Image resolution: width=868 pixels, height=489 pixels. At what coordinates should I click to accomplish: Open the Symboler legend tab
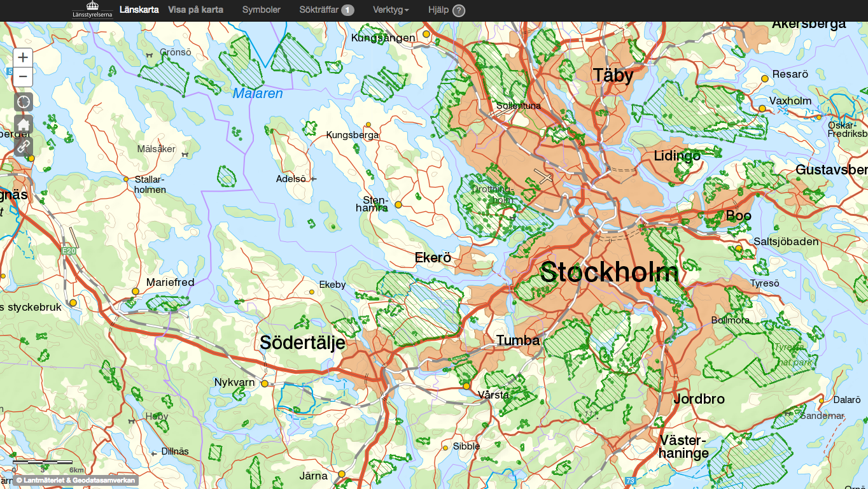[x=261, y=10]
